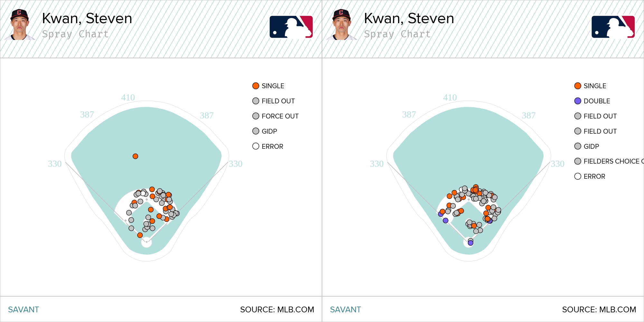The height and width of the screenshot is (322, 644).
Task: Click the FIELDERS CHOICE legend entry
Action: point(609,161)
